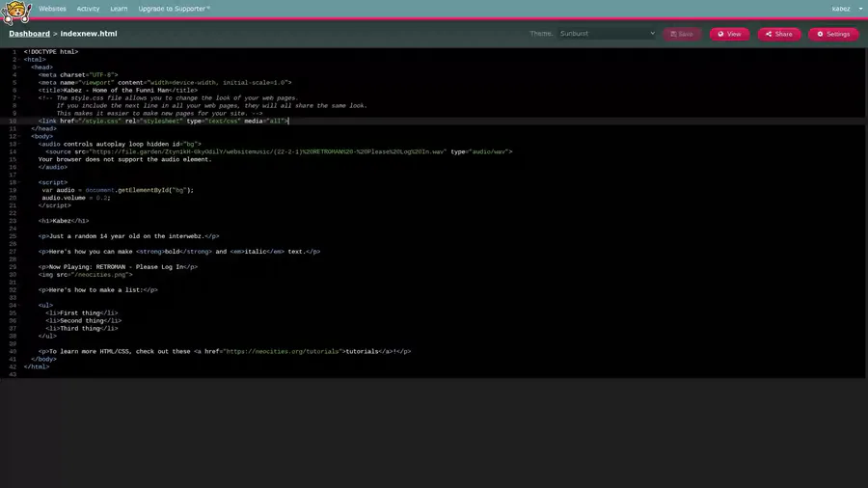
Task: Click the 'Second thing' list item line
Action: click(x=84, y=321)
